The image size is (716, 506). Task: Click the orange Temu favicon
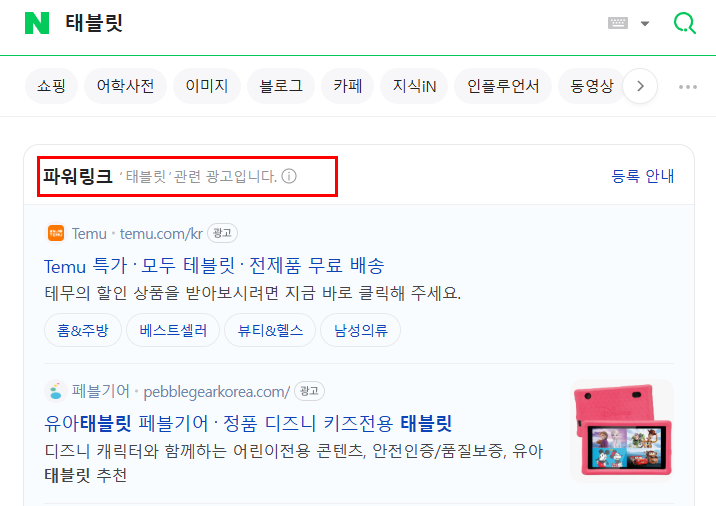click(56, 233)
